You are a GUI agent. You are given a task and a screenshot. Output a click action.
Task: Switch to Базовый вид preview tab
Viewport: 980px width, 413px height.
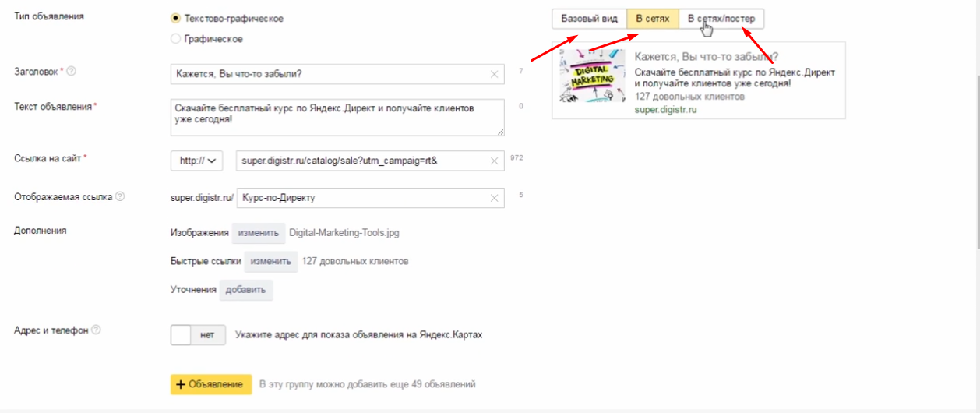point(589,19)
